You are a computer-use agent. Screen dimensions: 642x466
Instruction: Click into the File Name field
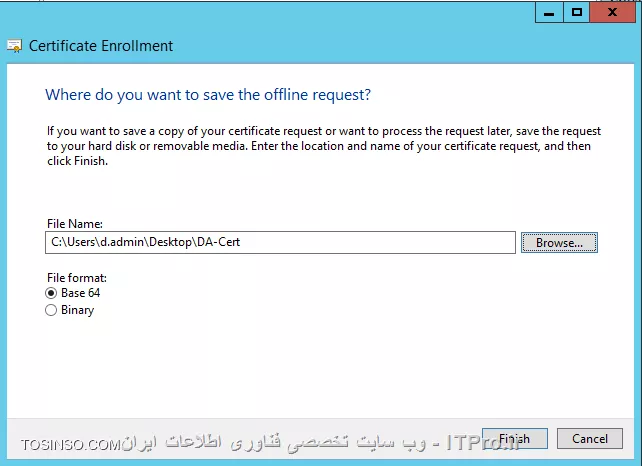[280, 242]
